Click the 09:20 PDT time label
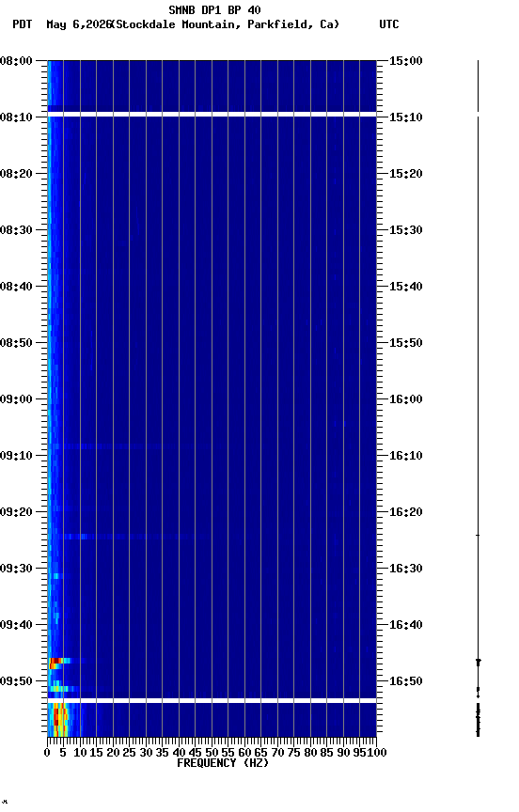The height and width of the screenshot is (812, 519). [x=16, y=512]
